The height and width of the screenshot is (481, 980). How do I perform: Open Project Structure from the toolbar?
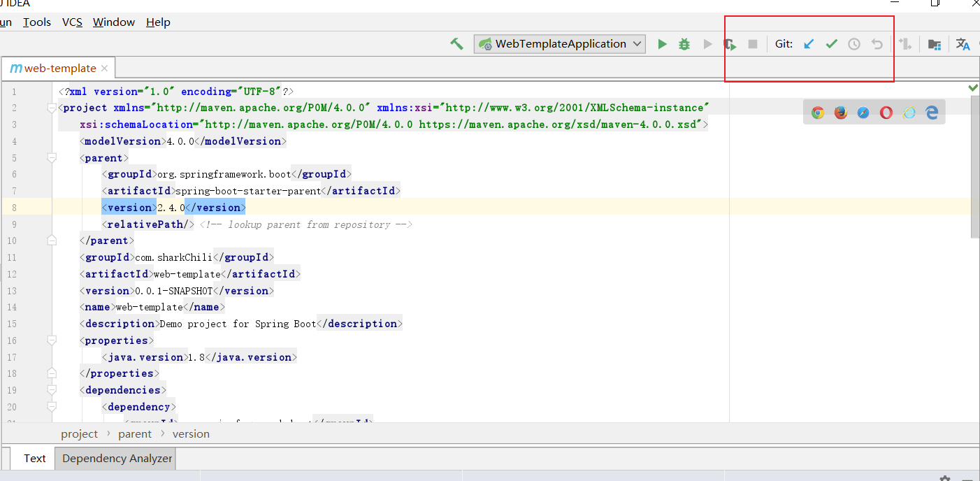click(934, 44)
